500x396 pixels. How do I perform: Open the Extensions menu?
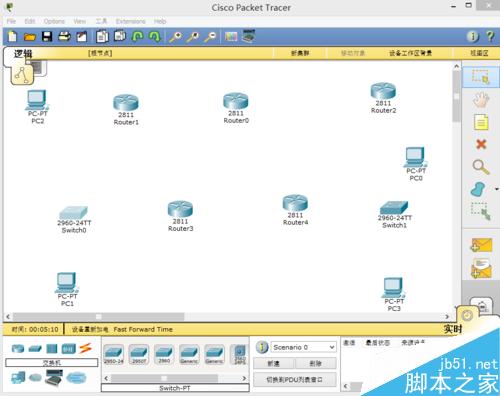(131, 21)
